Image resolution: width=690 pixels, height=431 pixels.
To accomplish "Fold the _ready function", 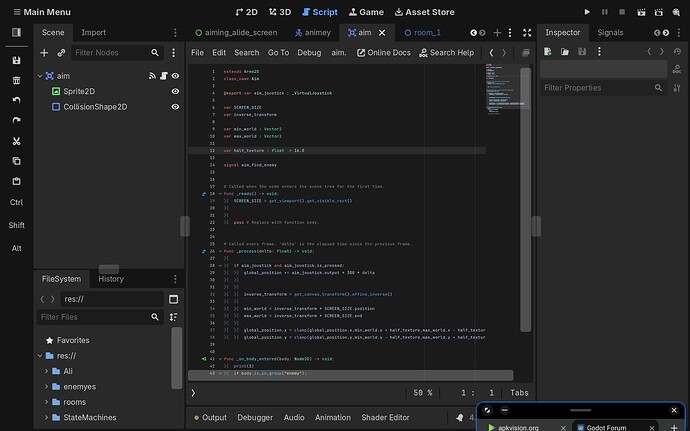I will (x=220, y=194).
